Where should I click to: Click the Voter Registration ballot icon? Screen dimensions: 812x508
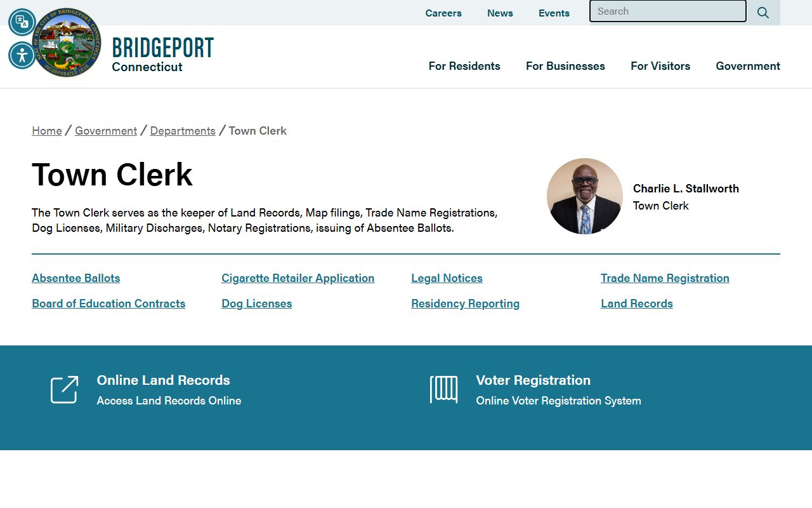click(x=443, y=389)
